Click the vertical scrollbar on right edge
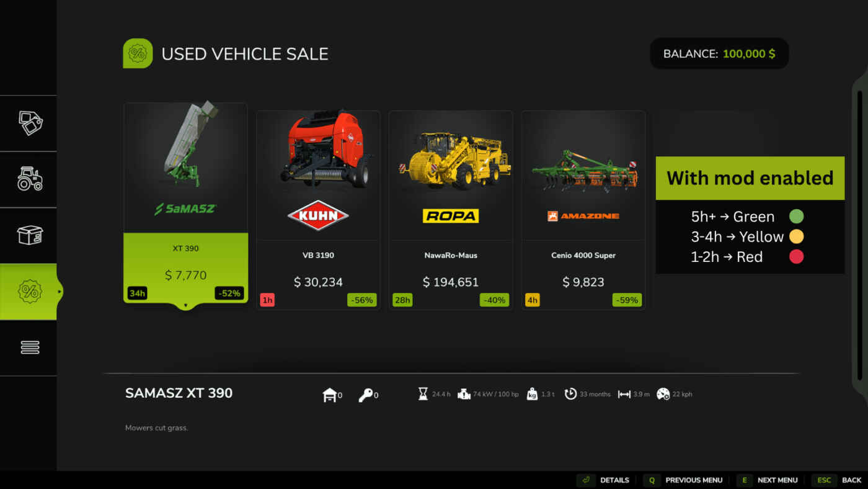This screenshot has height=489, width=868. click(860, 236)
